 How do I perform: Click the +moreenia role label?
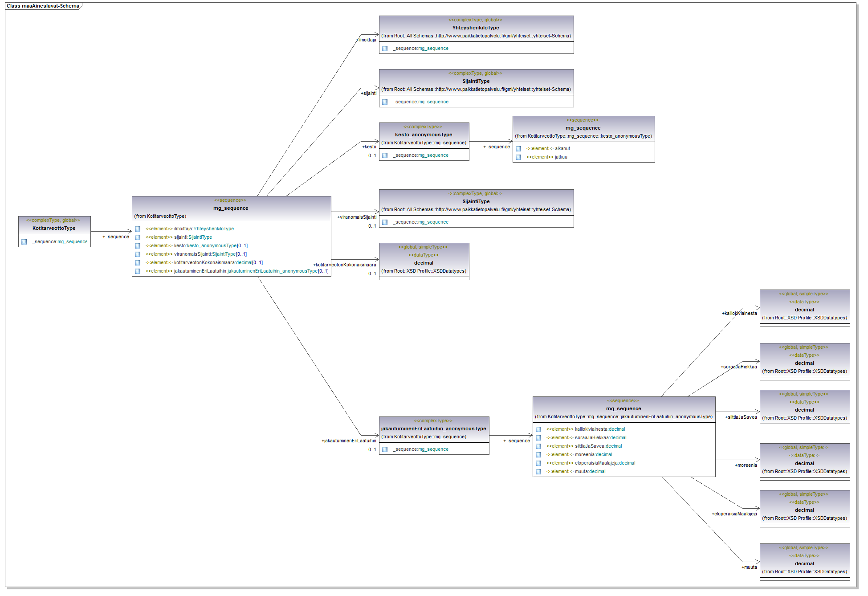(746, 465)
